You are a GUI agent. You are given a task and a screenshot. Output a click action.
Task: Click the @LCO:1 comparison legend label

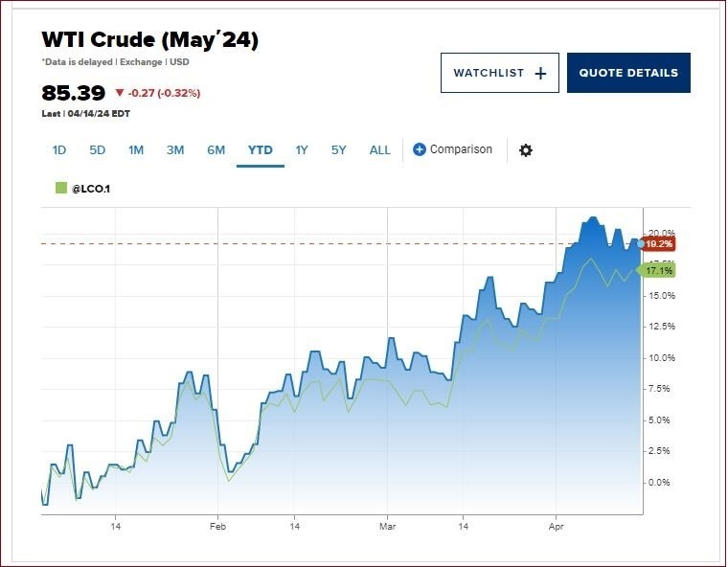[x=92, y=189]
